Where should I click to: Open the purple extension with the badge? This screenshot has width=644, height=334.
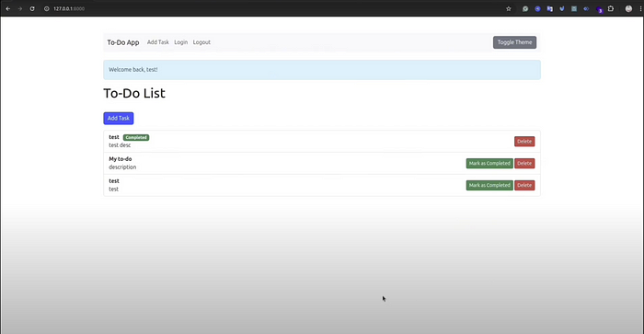[x=599, y=9]
